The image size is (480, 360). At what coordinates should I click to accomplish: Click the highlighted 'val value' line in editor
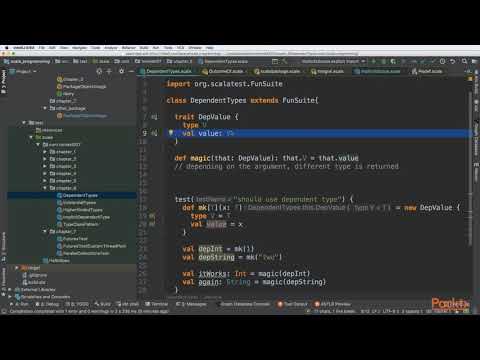[318, 133]
